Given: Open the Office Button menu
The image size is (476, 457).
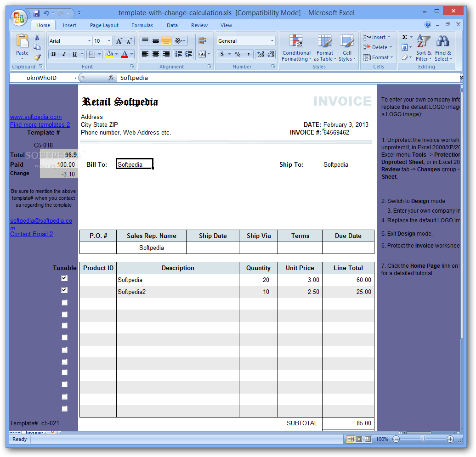Looking at the screenshot, I should pyautogui.click(x=19, y=17).
